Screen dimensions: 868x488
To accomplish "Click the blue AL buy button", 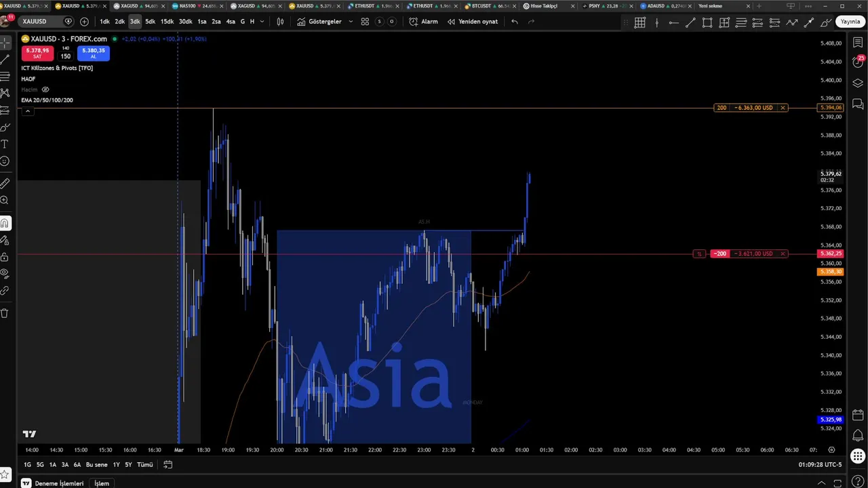I will pyautogui.click(x=94, y=54).
